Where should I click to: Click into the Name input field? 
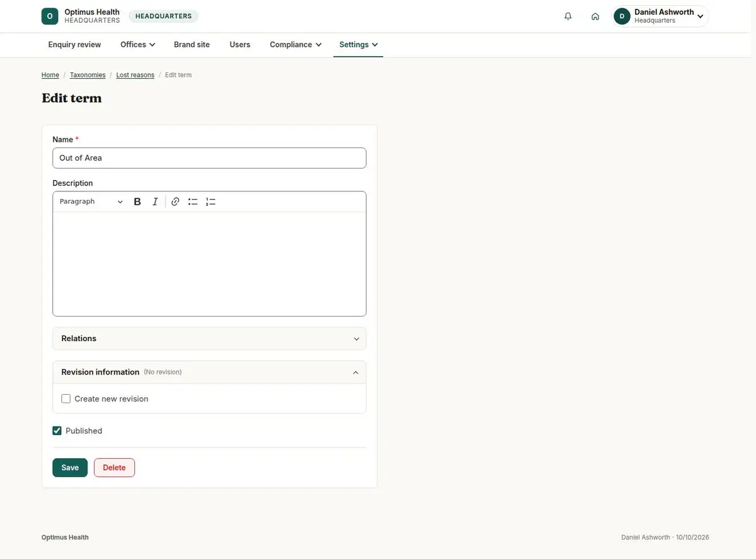tap(209, 158)
